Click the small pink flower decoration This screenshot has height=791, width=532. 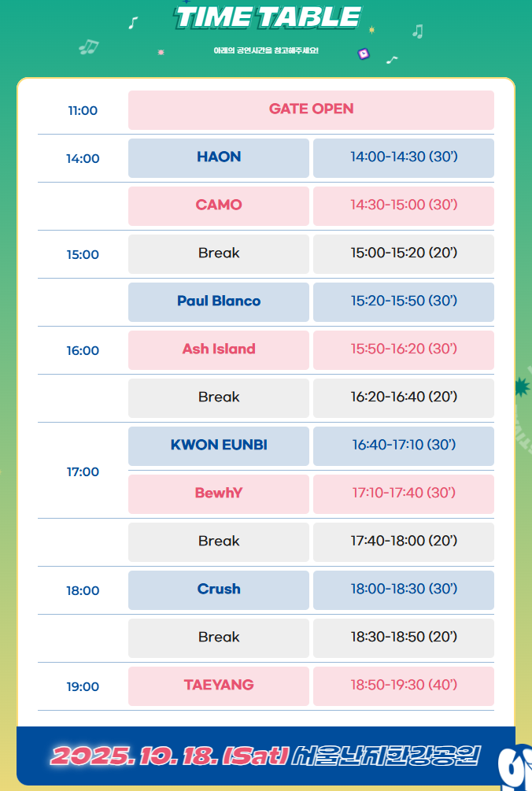[161, 52]
